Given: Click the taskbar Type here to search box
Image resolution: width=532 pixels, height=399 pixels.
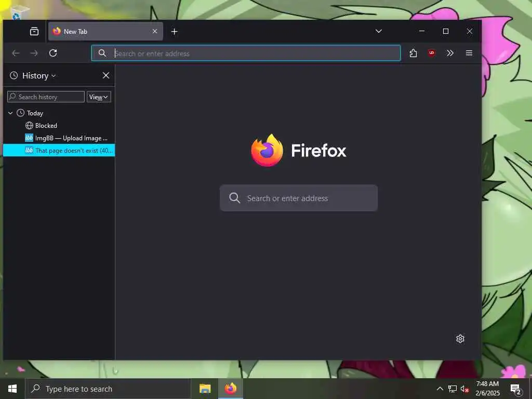Looking at the screenshot, I should (108, 389).
